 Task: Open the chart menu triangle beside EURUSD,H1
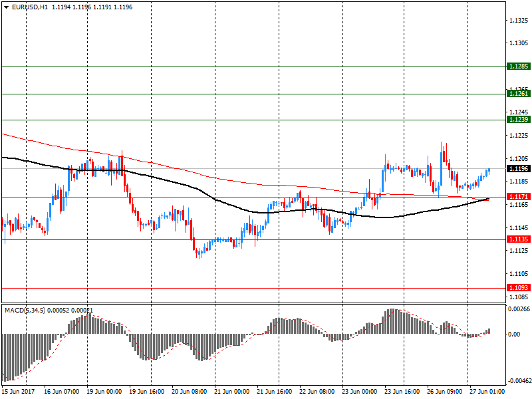click(x=7, y=7)
